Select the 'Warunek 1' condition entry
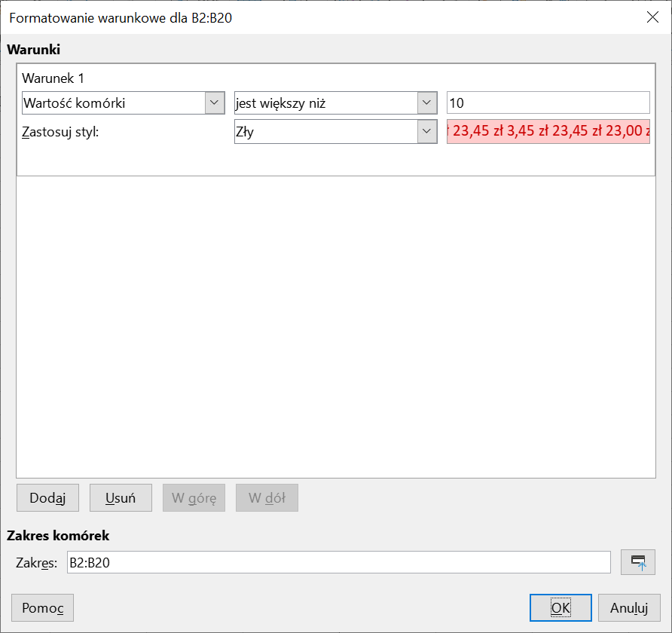The width and height of the screenshot is (672, 633). coord(53,78)
